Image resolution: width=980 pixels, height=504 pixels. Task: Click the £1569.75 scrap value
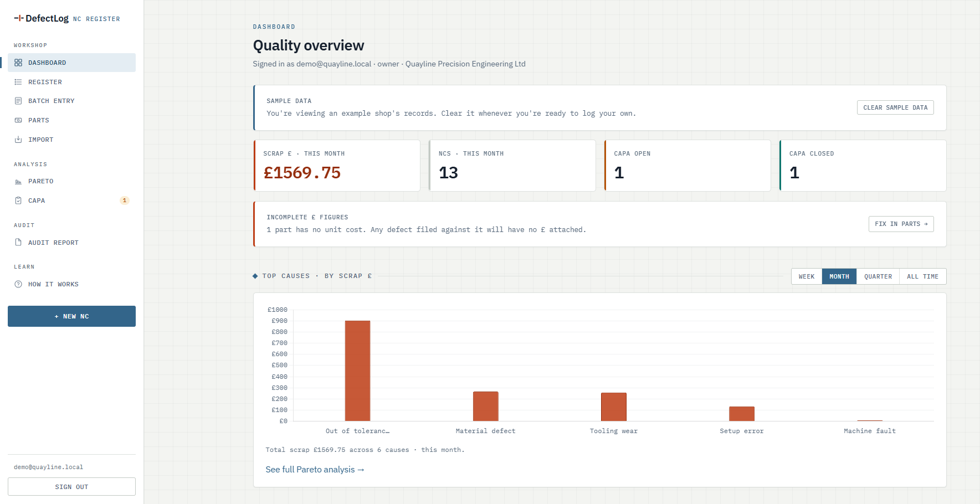tap(302, 173)
